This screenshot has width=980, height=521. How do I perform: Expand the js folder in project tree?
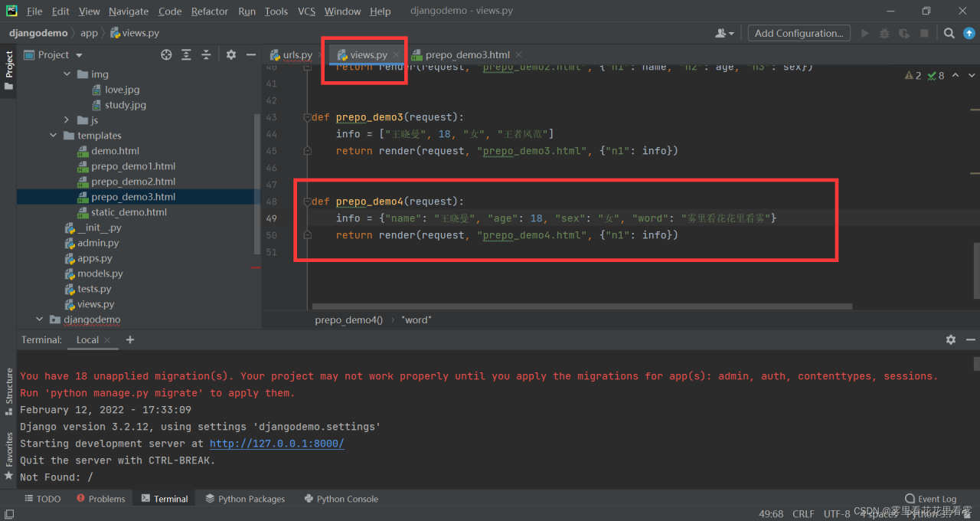(67, 120)
